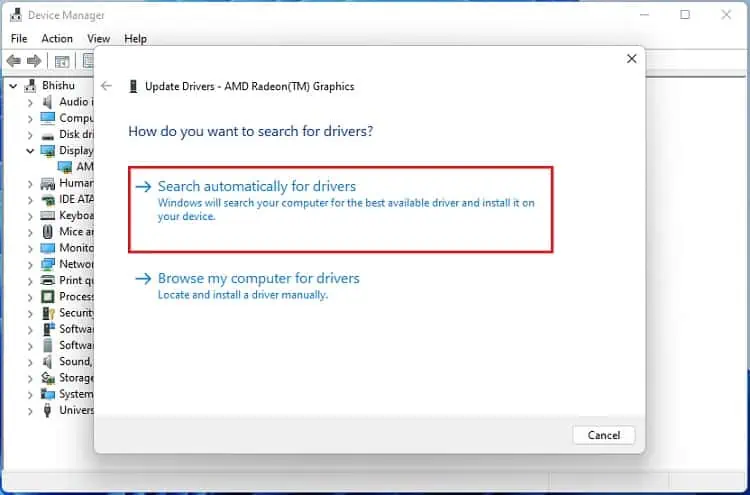Expand the Audio inputs category
Screen dimensions: 750x495
[30, 102]
